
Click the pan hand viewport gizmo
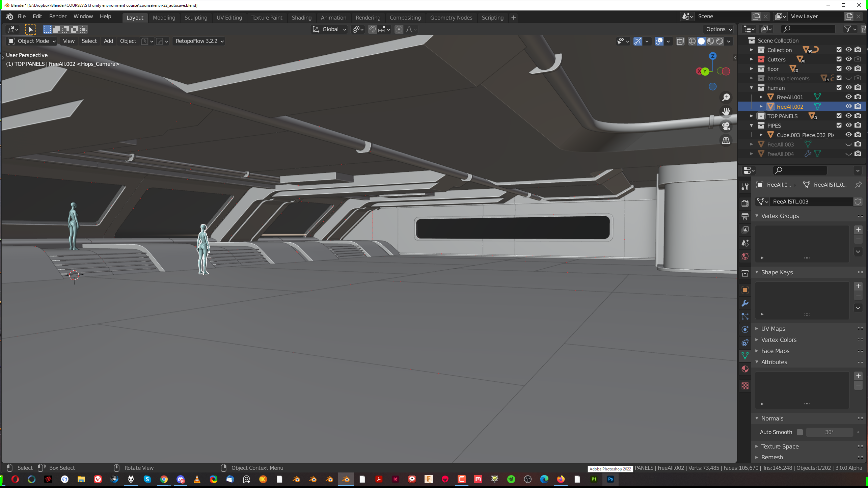[726, 112]
